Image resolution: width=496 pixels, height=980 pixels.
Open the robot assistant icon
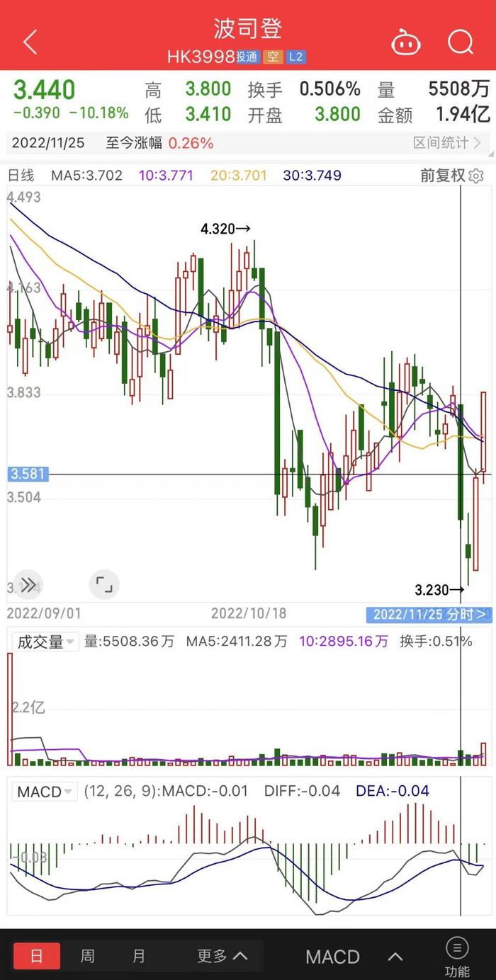[x=406, y=43]
